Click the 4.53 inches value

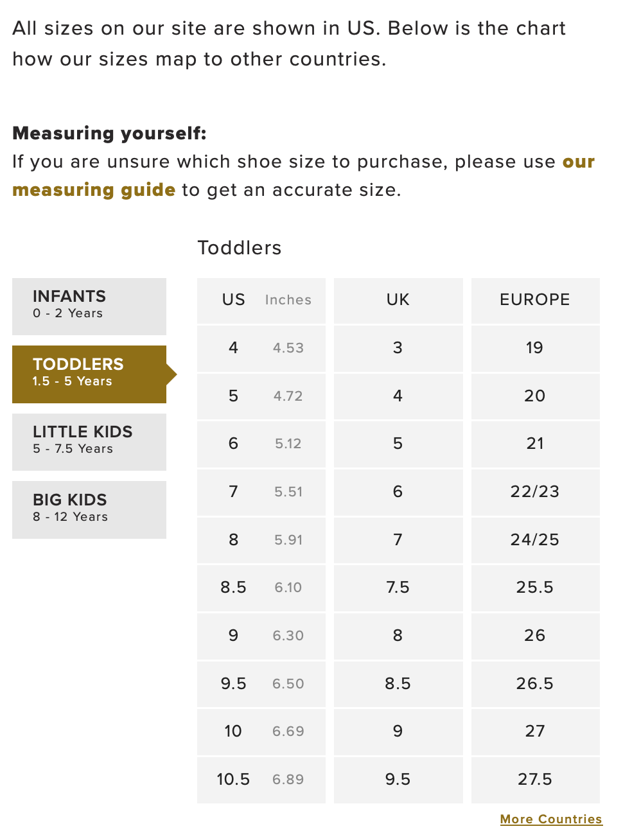coord(288,348)
